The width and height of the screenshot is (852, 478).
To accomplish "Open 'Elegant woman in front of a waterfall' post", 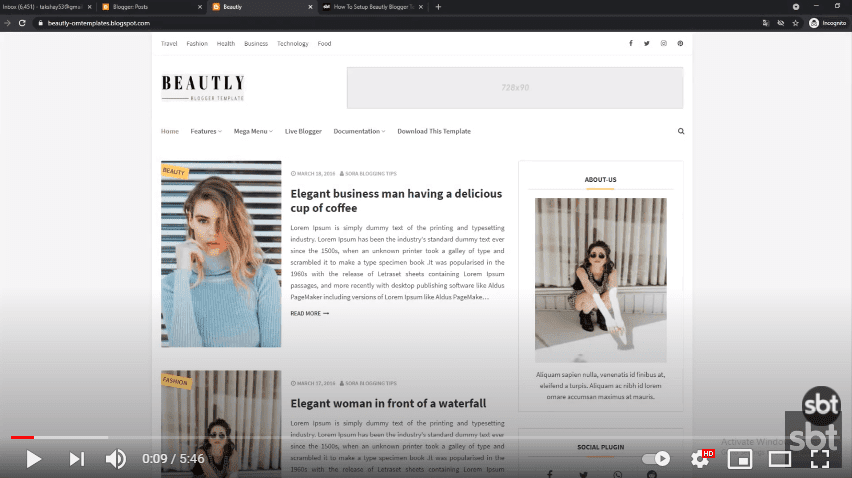I will tap(388, 403).
